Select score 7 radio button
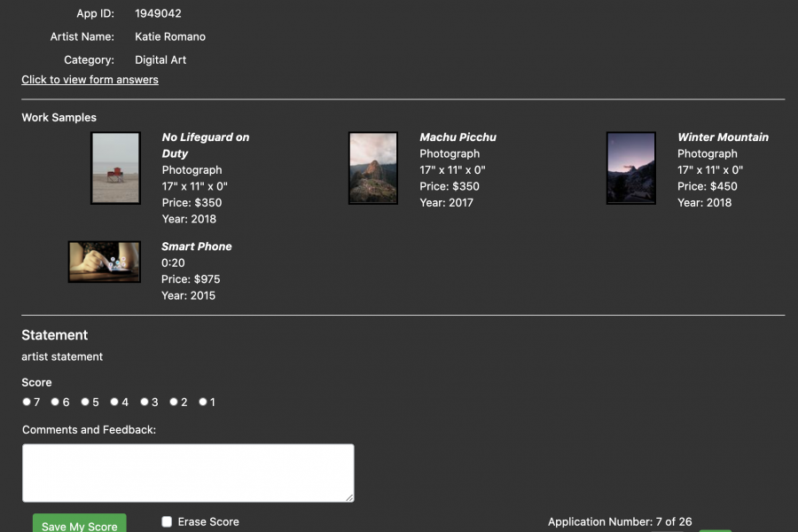Screen dimensions: 798x532 (x=27, y=402)
